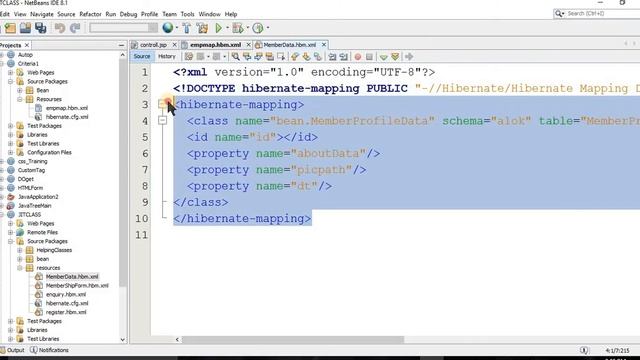This screenshot has width=640, height=360.
Task: Click the Last Edit icon in editor toolbar
Action: tap(189, 56)
